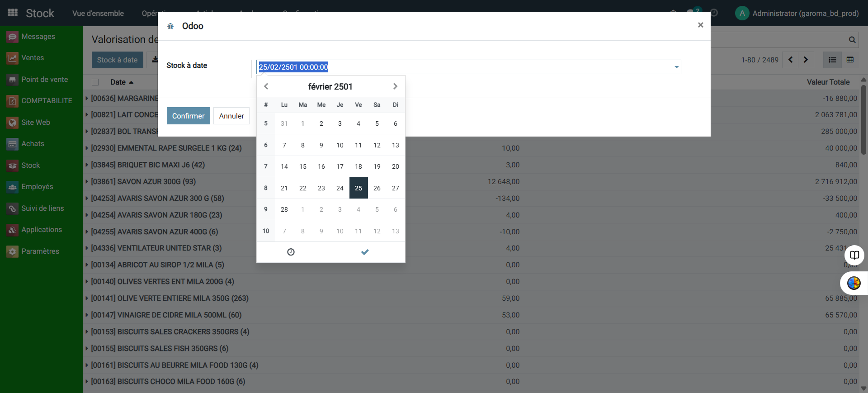Viewport: 868px width, 393px height.
Task: Open the Point de vente sidebar icon
Action: click(x=13, y=80)
